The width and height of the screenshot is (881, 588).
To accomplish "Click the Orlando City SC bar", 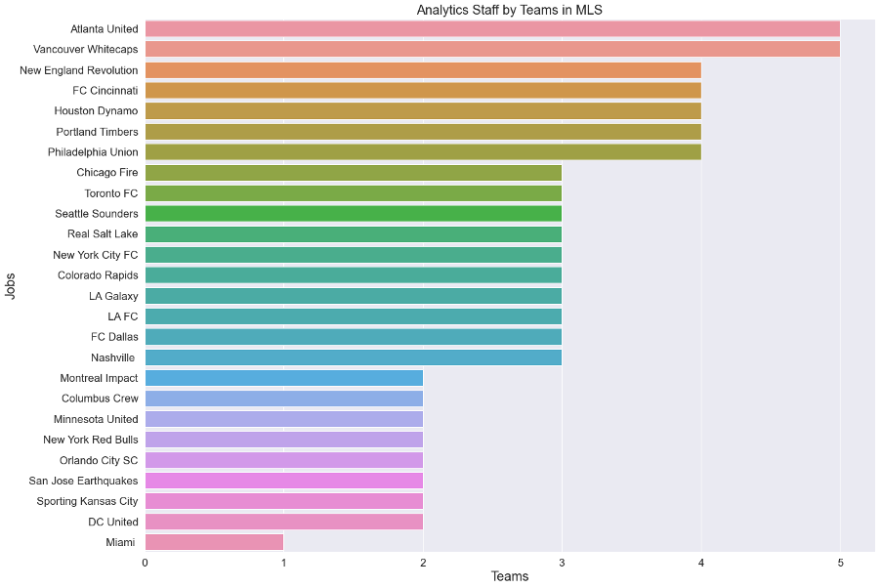I will coord(284,460).
